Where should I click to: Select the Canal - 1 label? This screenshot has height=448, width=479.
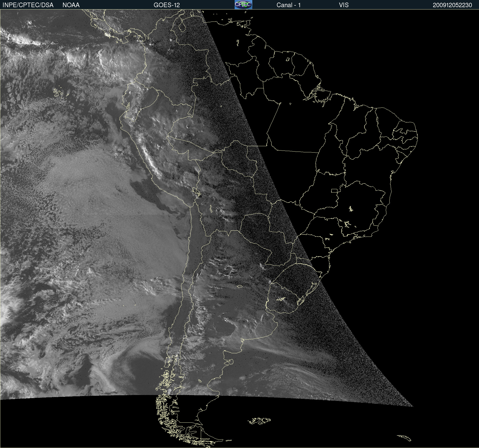[x=288, y=5]
